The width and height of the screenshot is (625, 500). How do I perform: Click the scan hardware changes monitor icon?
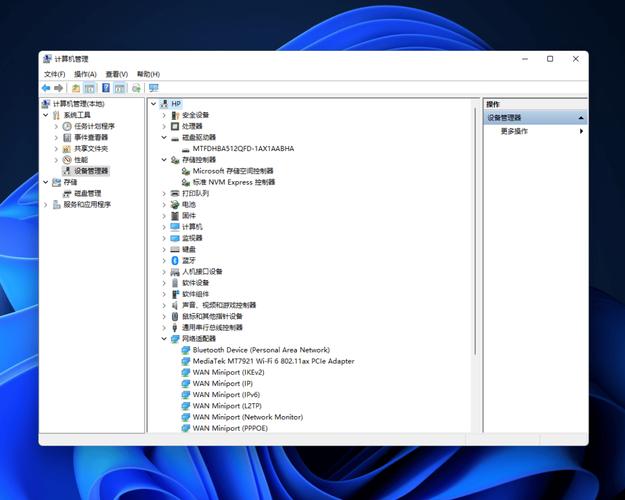point(153,88)
